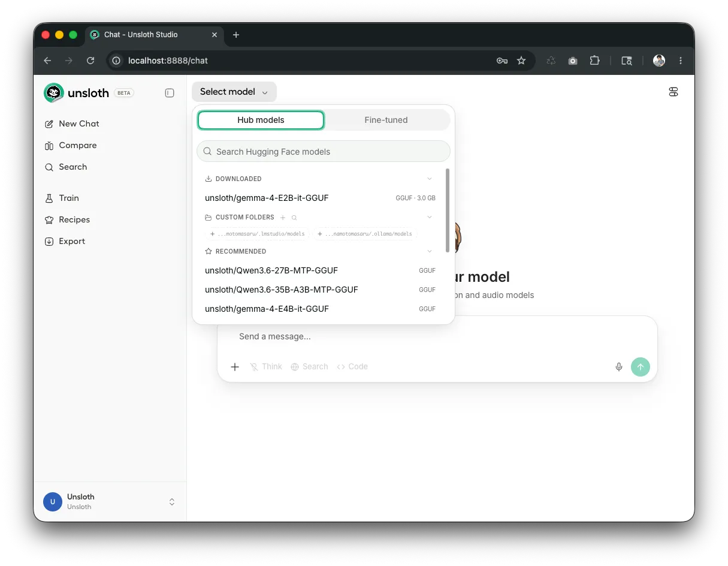
Task: Click the Custom Folders section header
Action: coord(244,217)
